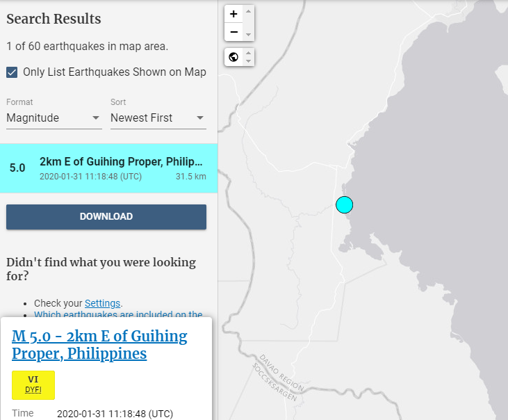The height and width of the screenshot is (420, 508).
Task: Open the Sort dropdown showing Newest First
Action: [158, 118]
